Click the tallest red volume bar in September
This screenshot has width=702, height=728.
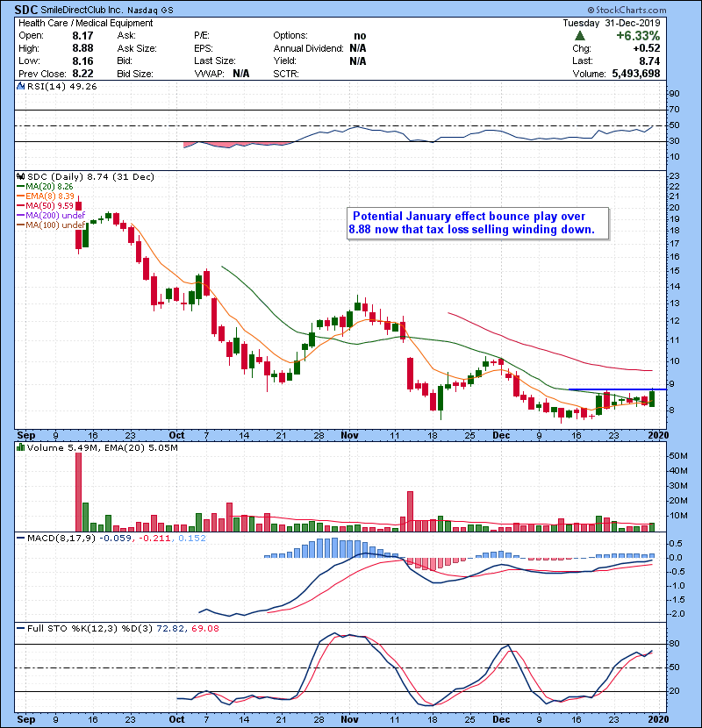[x=78, y=492]
